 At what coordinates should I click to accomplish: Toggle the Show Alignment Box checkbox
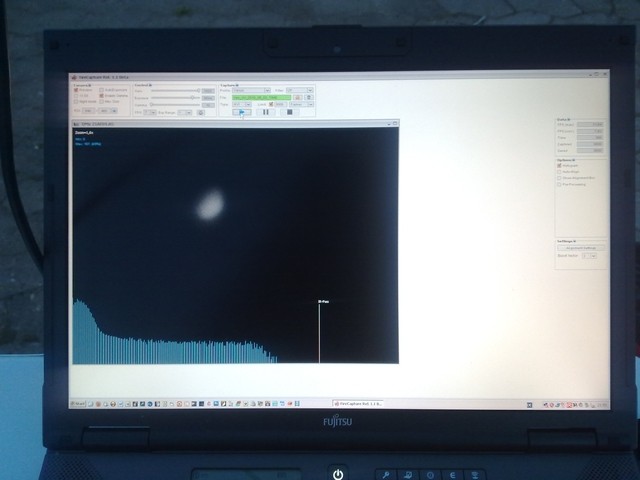pos(559,178)
